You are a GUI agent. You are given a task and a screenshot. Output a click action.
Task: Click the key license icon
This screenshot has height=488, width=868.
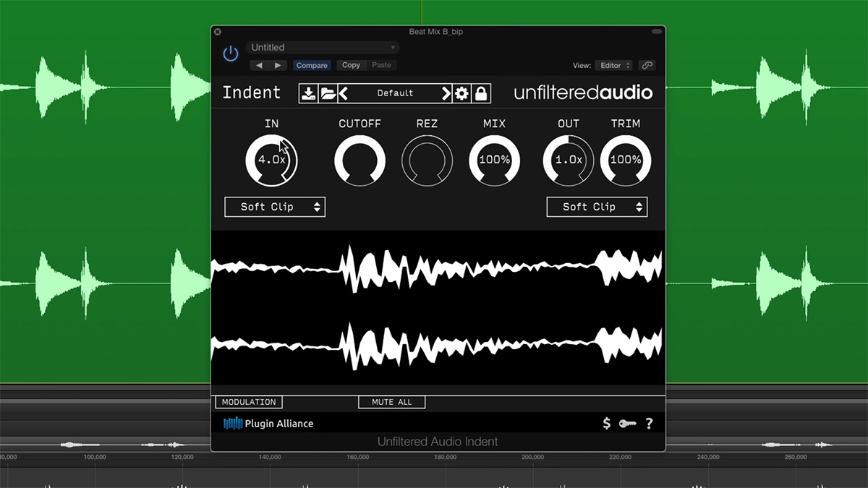(627, 424)
